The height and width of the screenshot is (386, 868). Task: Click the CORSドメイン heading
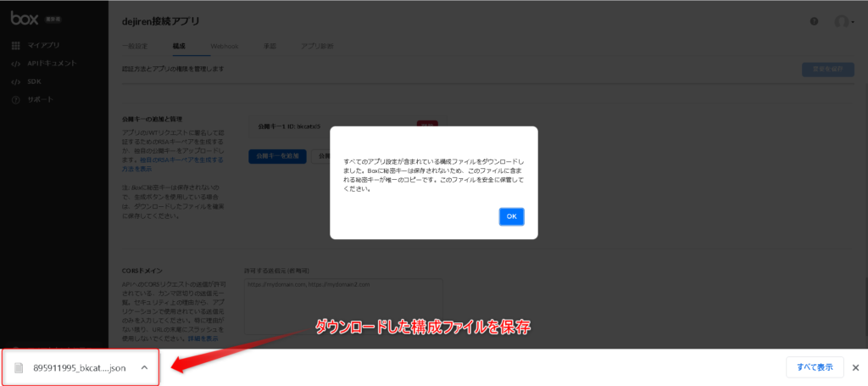(x=142, y=271)
